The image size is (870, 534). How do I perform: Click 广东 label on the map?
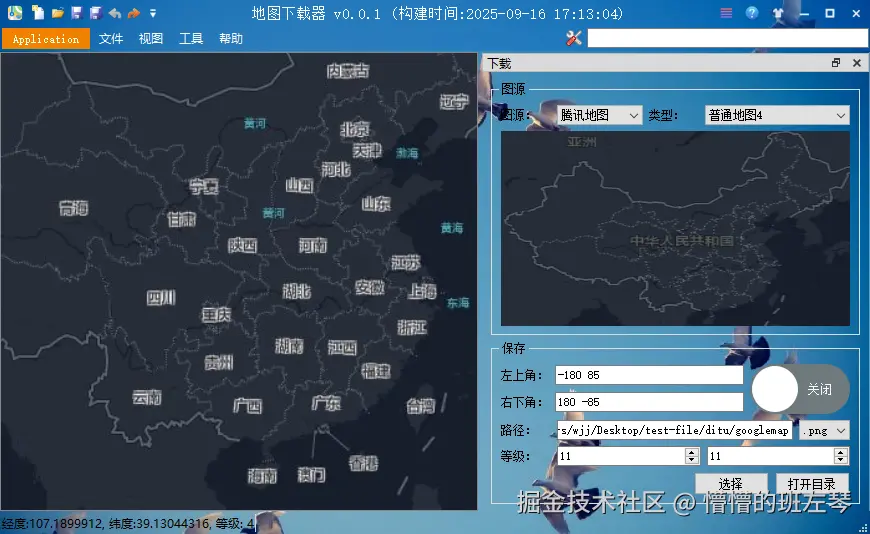(x=326, y=403)
